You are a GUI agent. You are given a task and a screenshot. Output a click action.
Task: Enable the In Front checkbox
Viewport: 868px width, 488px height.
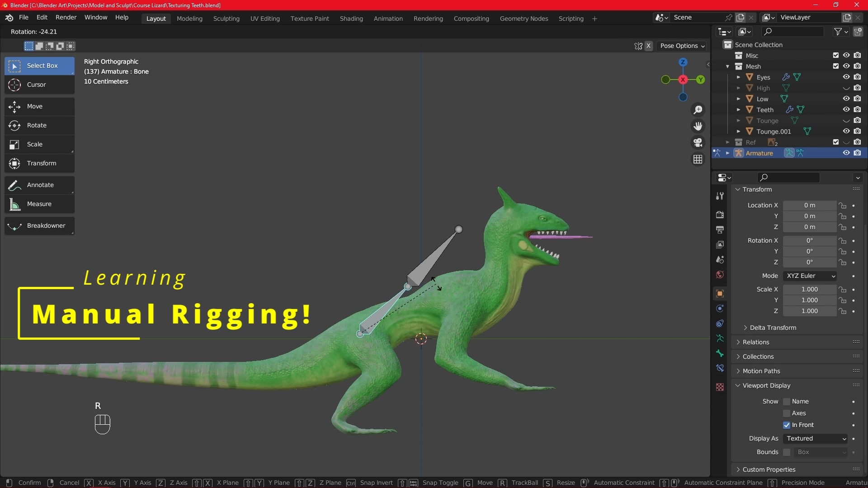(x=787, y=425)
